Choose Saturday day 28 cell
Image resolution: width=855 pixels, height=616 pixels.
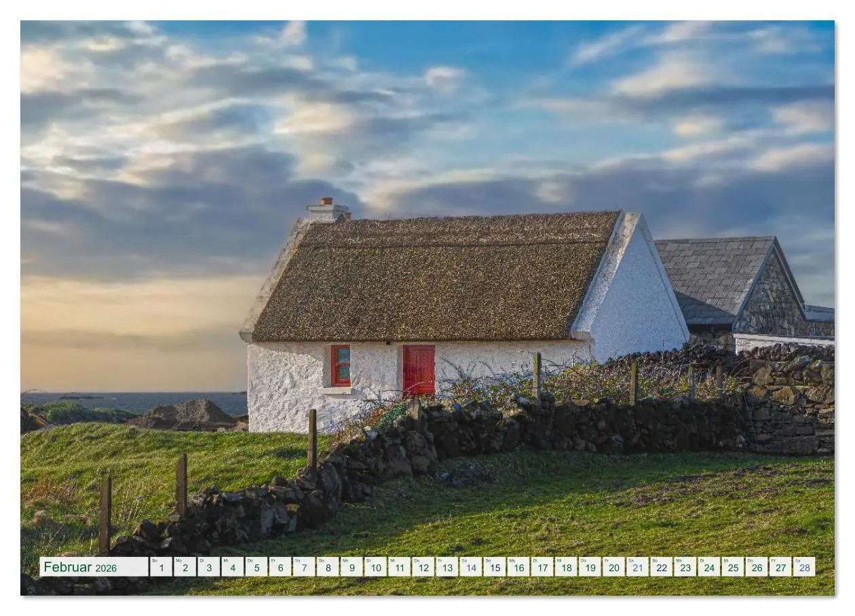coord(803,567)
